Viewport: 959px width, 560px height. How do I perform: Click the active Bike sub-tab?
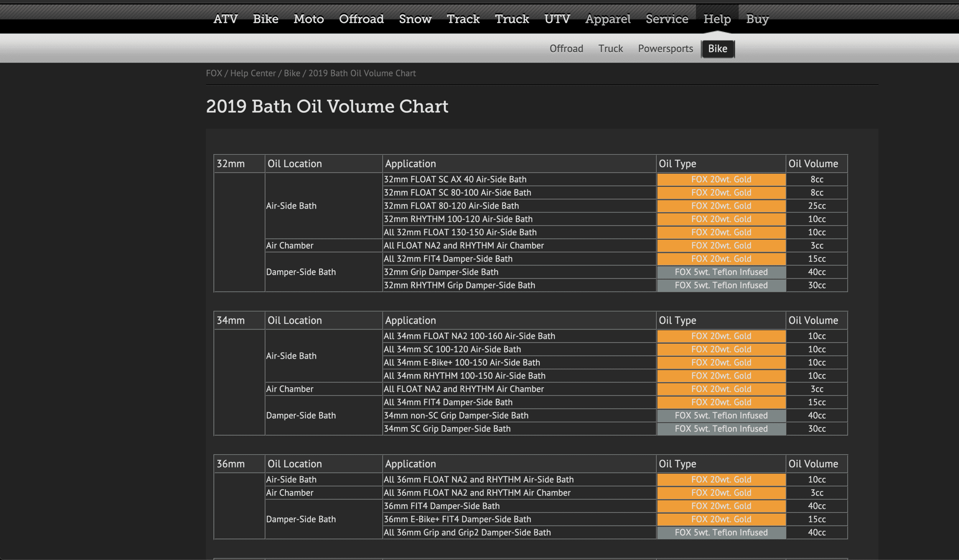717,49
